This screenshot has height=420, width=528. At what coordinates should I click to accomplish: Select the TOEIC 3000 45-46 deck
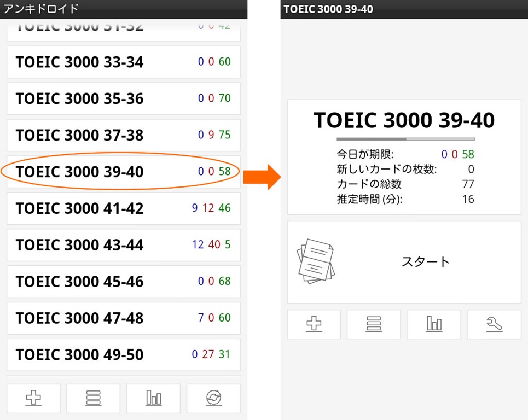(123, 282)
